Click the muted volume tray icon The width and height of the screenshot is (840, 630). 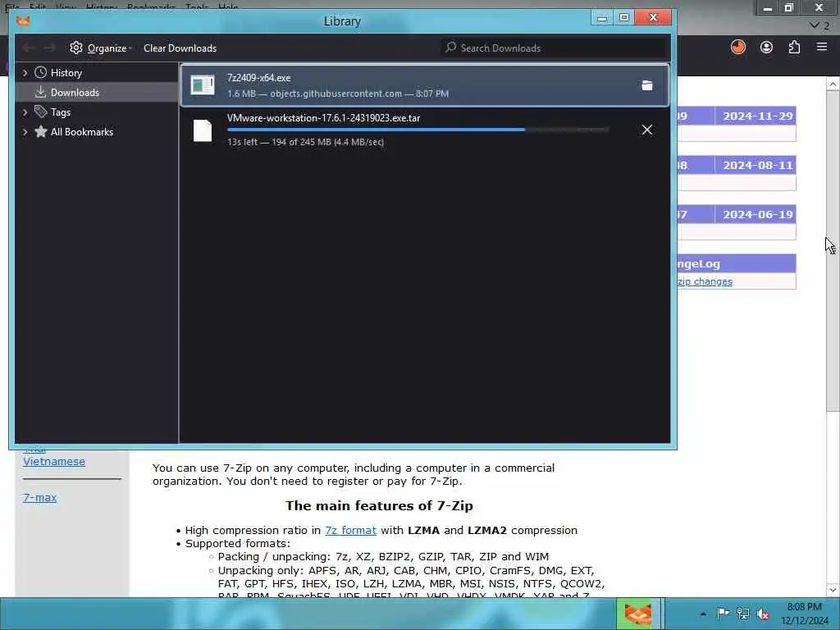click(763, 614)
